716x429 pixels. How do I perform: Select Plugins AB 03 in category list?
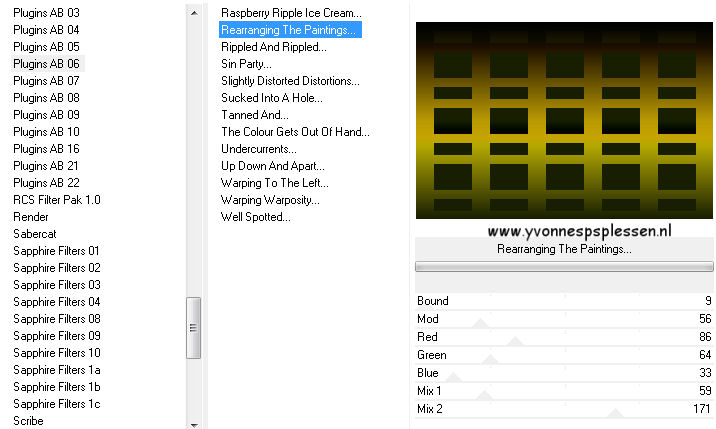point(46,13)
